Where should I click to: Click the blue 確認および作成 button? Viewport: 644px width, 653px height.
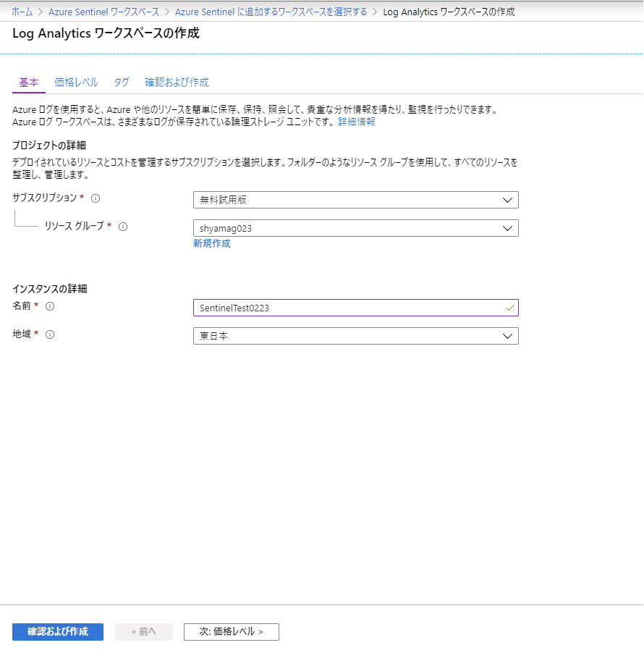tap(58, 632)
